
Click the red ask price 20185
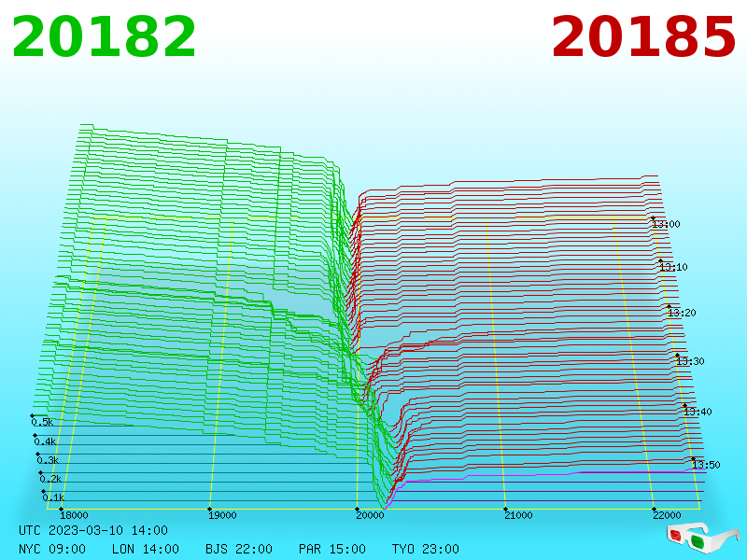point(643,37)
